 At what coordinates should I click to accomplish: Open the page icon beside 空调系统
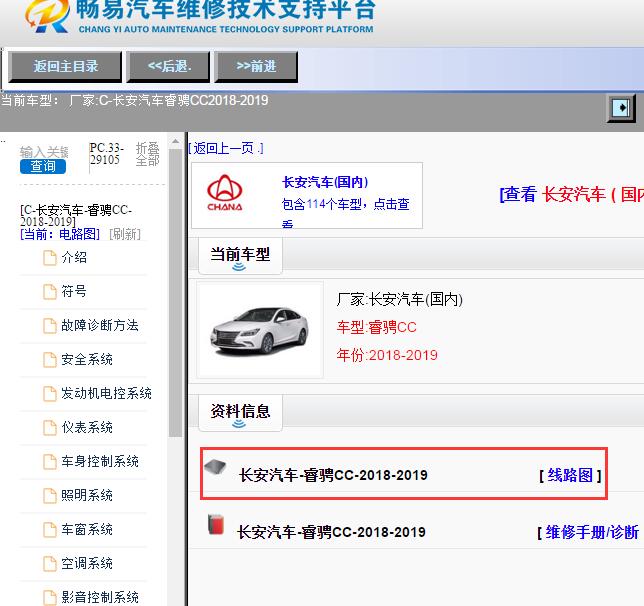point(50,564)
